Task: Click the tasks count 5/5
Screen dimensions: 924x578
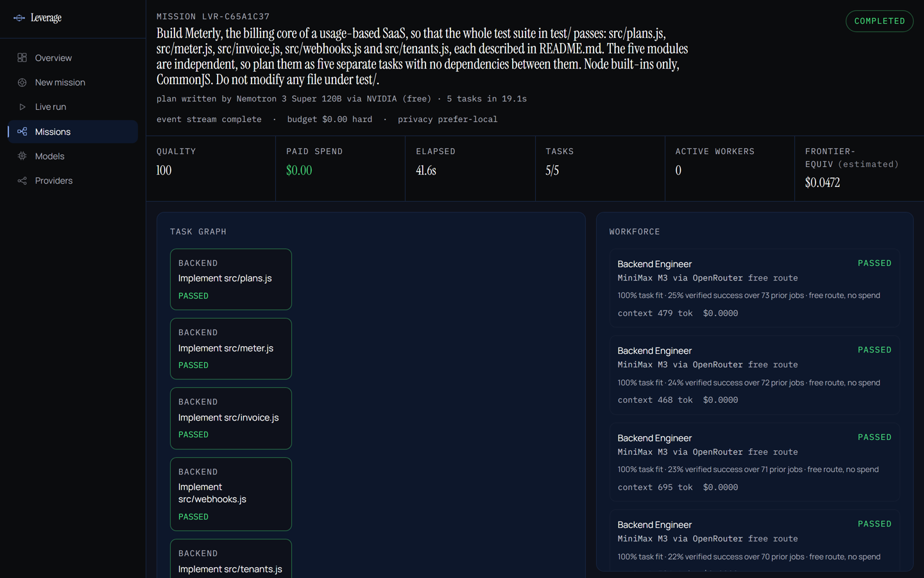Action: [552, 170]
